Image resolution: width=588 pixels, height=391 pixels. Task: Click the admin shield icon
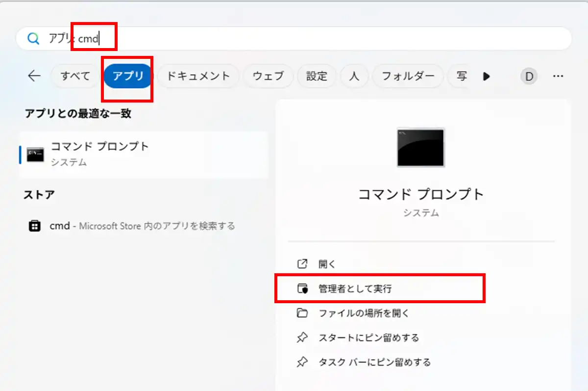pyautogui.click(x=302, y=289)
